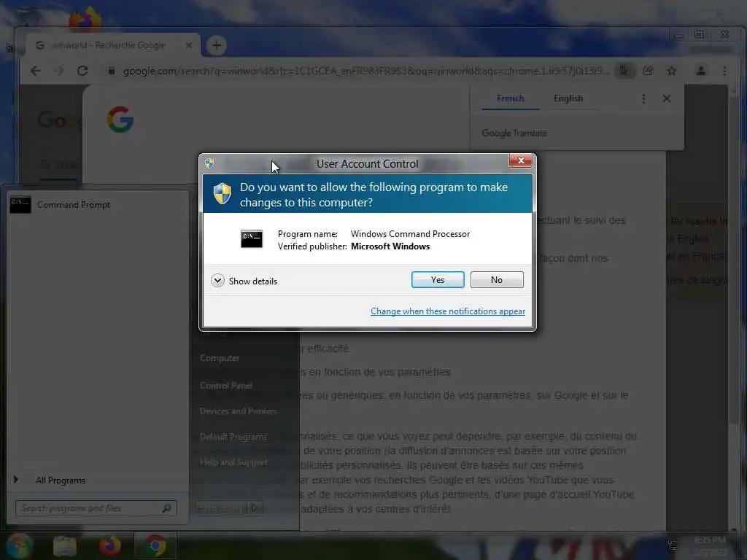Close the Google Translate popup
This screenshot has width=747, height=560.
pyautogui.click(x=667, y=98)
